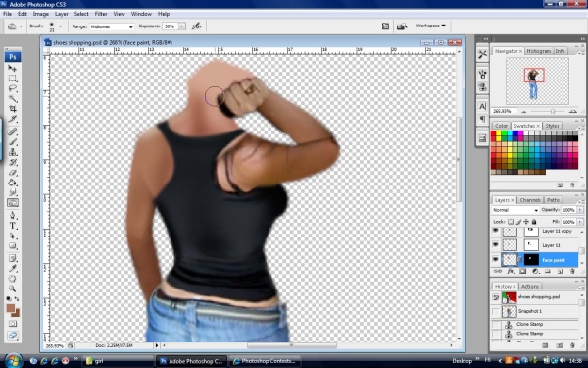Viewport: 588px width, 368px height.
Task: Select the Zoom magnifier tool
Action: pyautogui.click(x=13, y=289)
